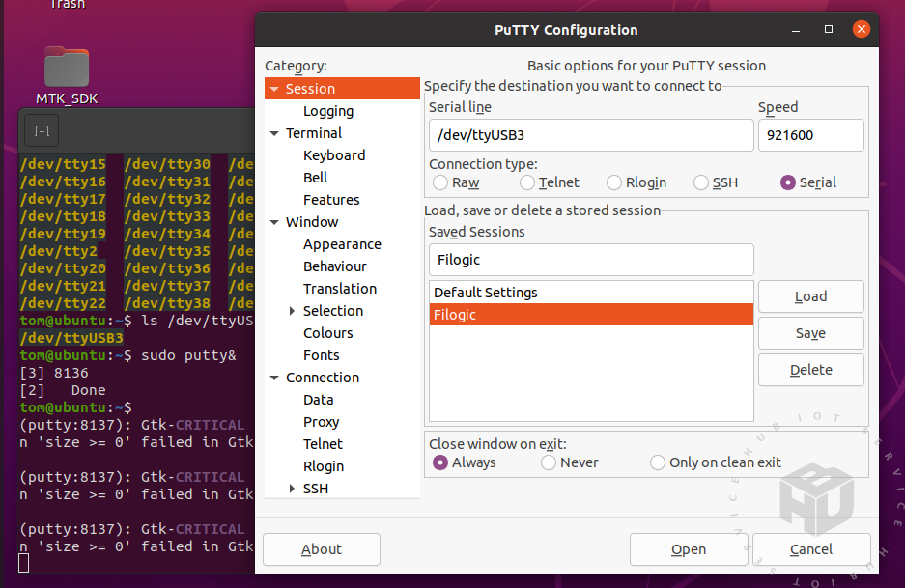This screenshot has height=588, width=905.
Task: Open the Features settings category
Action: (x=331, y=200)
